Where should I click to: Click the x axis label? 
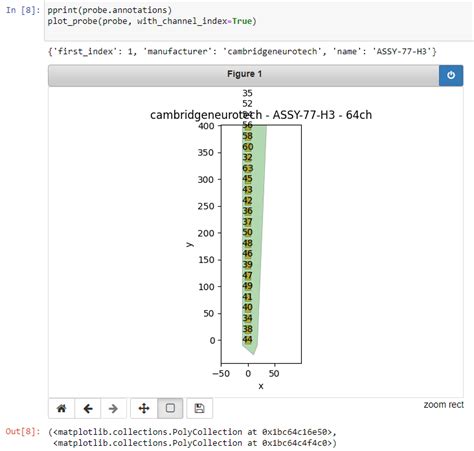point(261,386)
